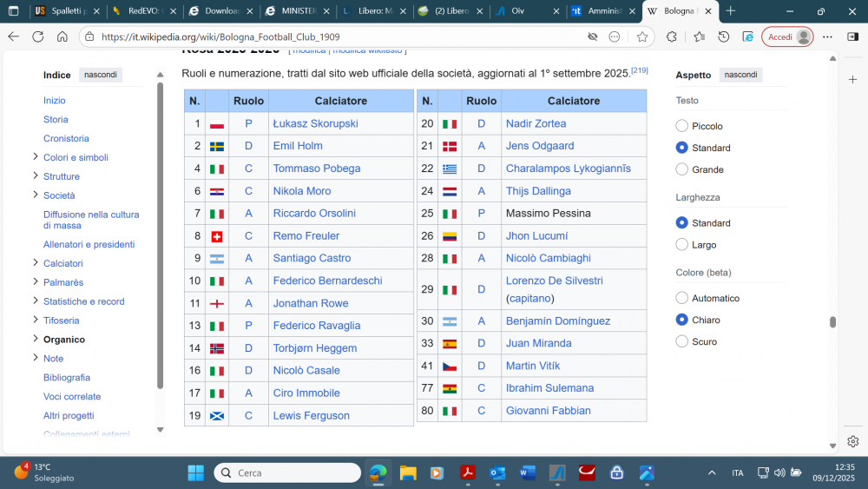Open Outlook from the taskbar
This screenshot has width=868, height=489.
click(497, 472)
